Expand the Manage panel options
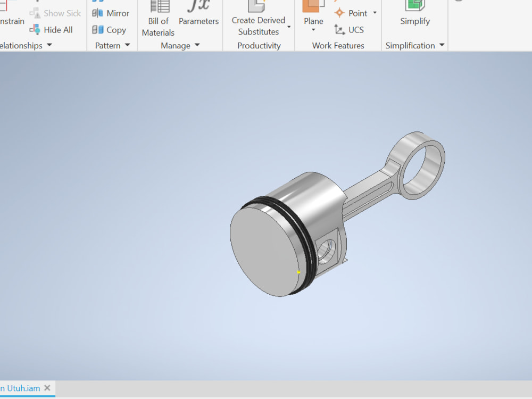 [196, 46]
